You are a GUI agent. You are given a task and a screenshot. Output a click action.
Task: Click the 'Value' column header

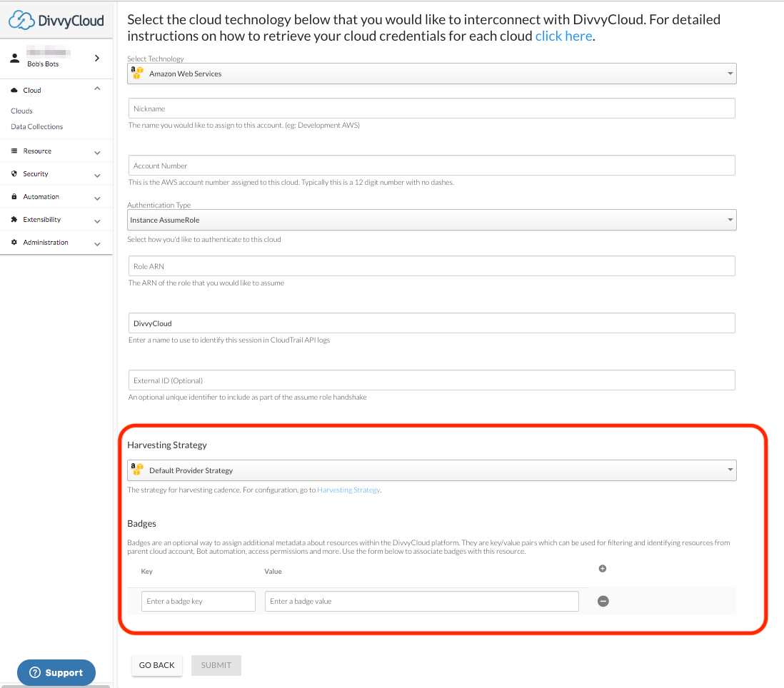(273, 572)
